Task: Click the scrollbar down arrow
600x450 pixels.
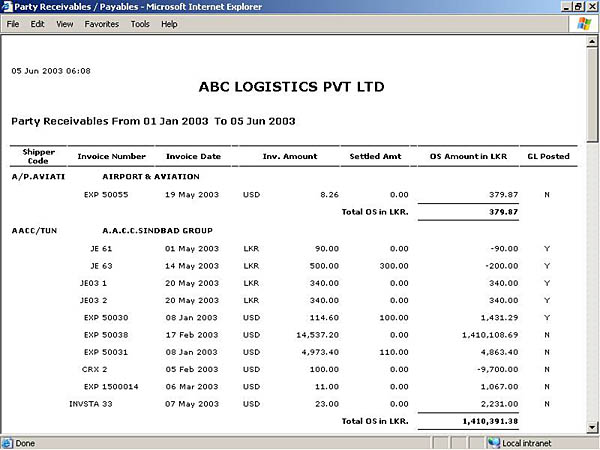Action: [x=592, y=427]
